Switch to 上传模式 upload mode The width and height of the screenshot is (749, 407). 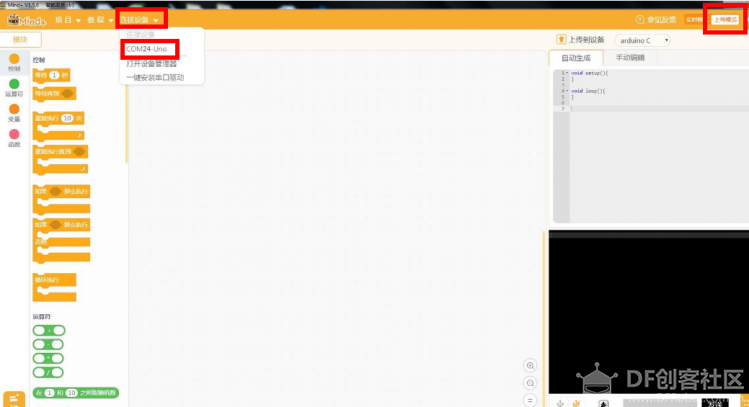[725, 20]
